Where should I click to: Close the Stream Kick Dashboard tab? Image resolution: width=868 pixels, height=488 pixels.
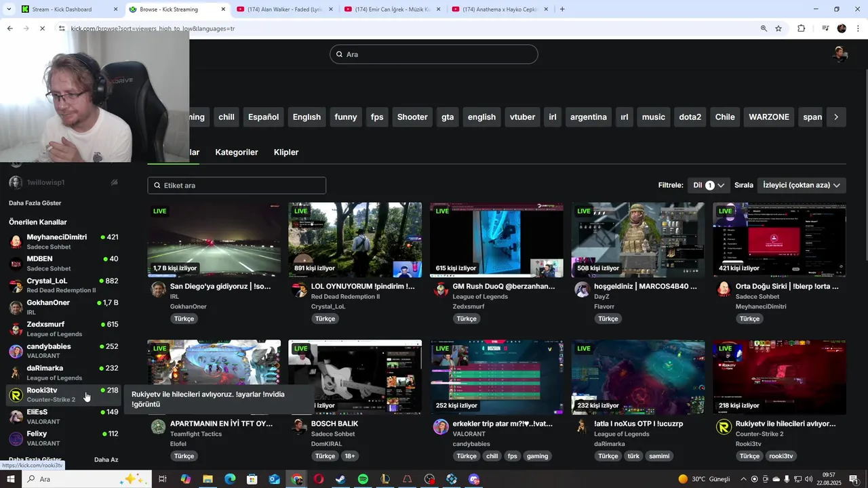(115, 9)
